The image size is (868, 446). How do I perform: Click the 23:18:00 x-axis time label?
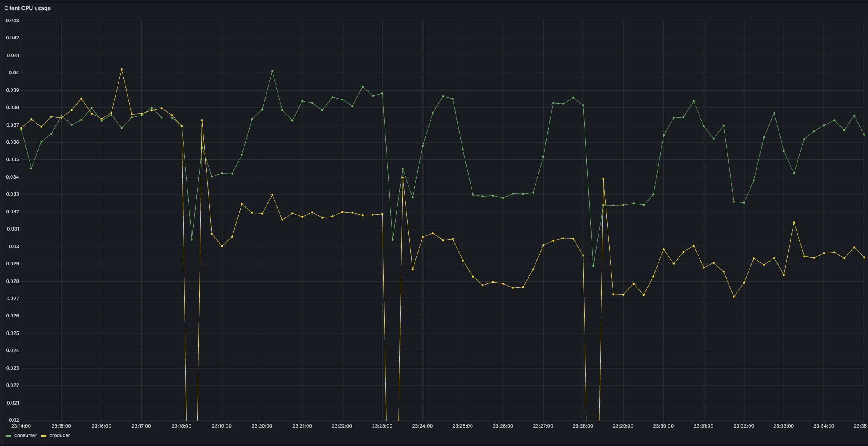(x=182, y=426)
